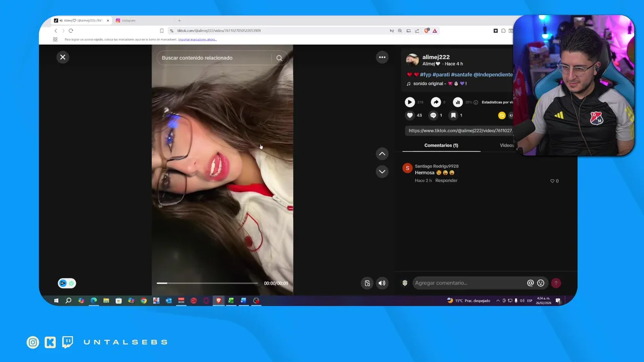The width and height of the screenshot is (644, 362).
Task: Click the search magnifier in related content bar
Action: (x=279, y=58)
